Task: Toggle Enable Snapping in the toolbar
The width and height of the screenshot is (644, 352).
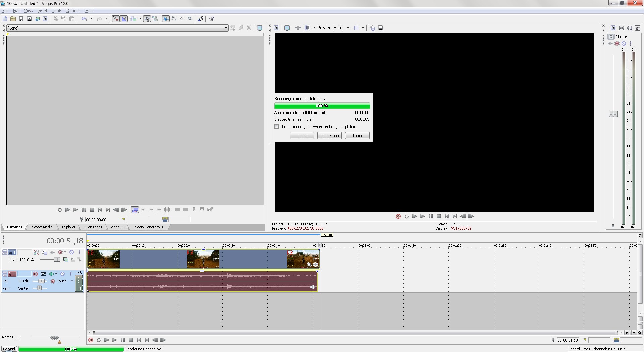Action: 116,19
